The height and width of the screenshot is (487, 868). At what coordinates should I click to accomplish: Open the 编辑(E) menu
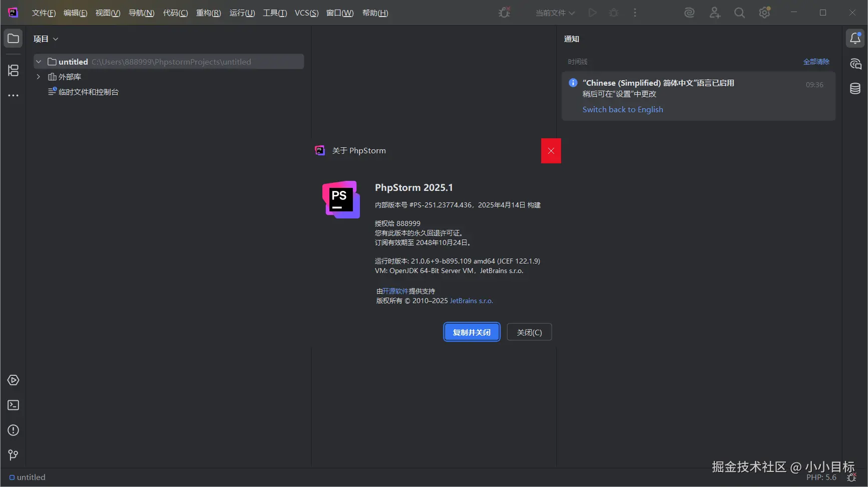76,13
